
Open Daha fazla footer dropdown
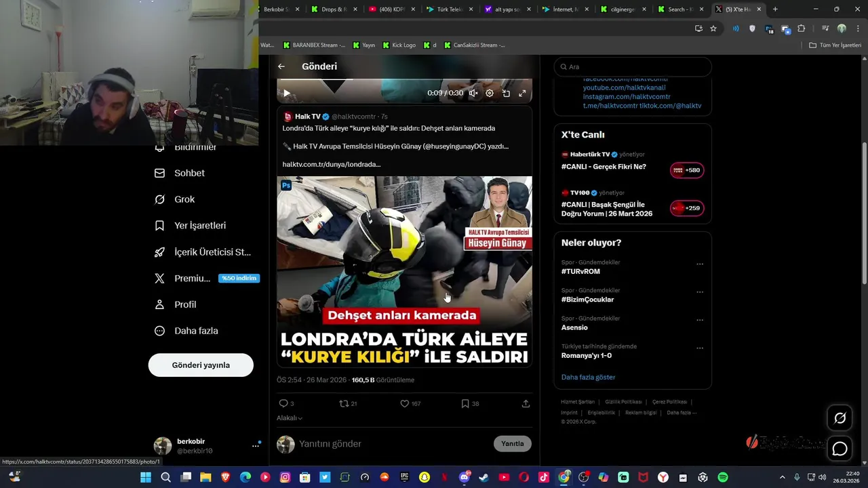coord(682,413)
